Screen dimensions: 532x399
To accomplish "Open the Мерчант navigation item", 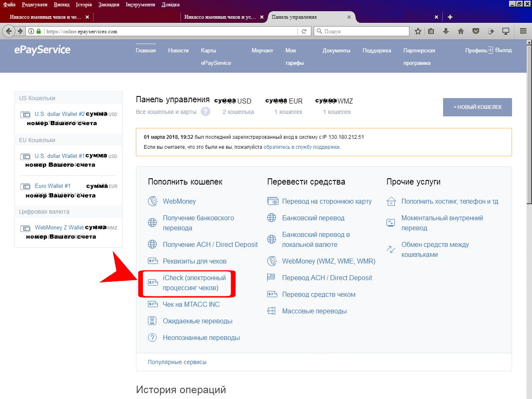I will tap(262, 50).
